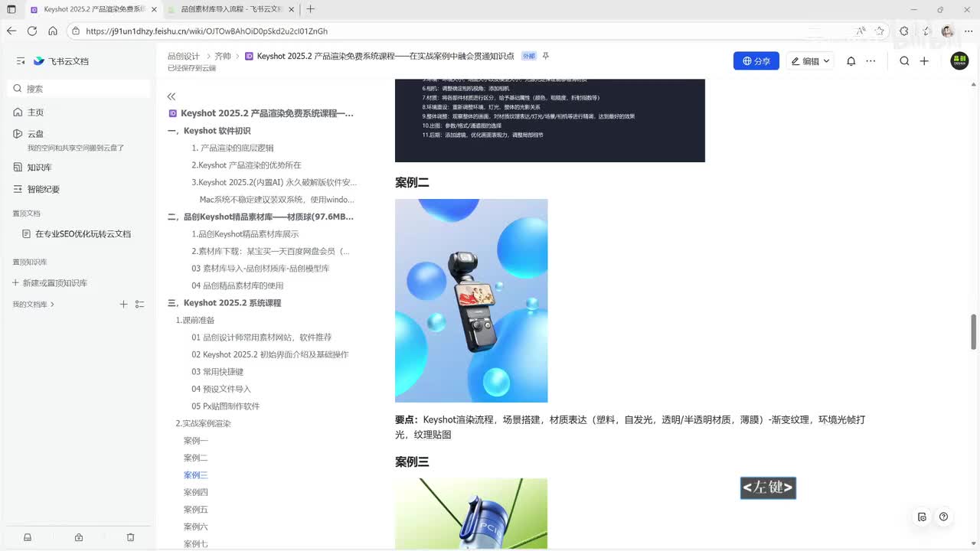
Task: Open help question-mark icon
Action: click(x=943, y=517)
